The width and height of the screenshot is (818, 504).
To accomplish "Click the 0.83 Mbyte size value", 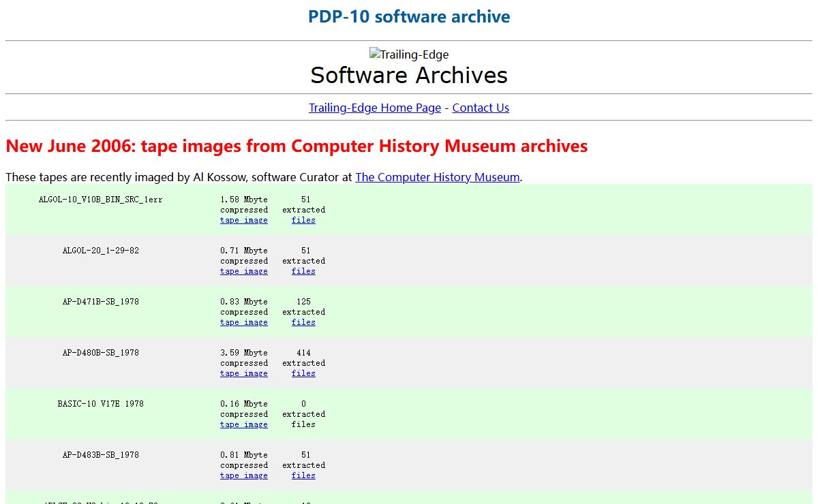I will [x=244, y=302].
